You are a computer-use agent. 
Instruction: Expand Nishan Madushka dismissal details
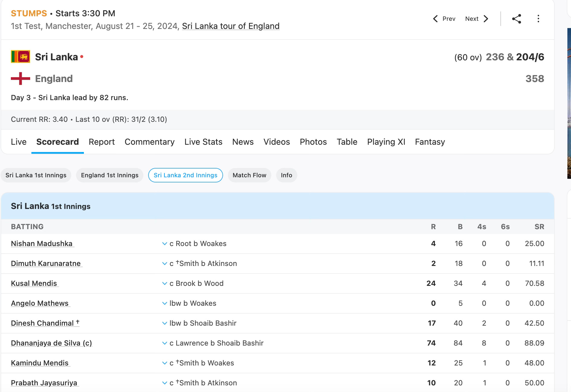click(164, 244)
